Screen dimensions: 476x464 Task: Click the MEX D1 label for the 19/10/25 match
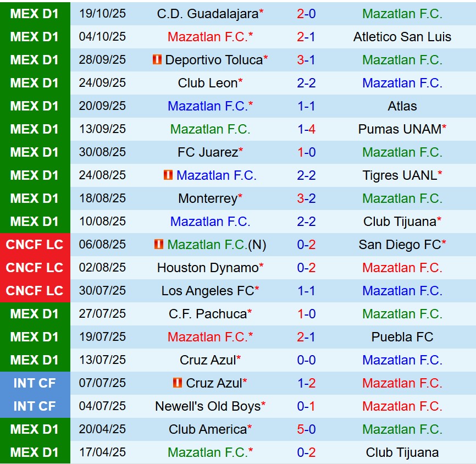coord(35,14)
